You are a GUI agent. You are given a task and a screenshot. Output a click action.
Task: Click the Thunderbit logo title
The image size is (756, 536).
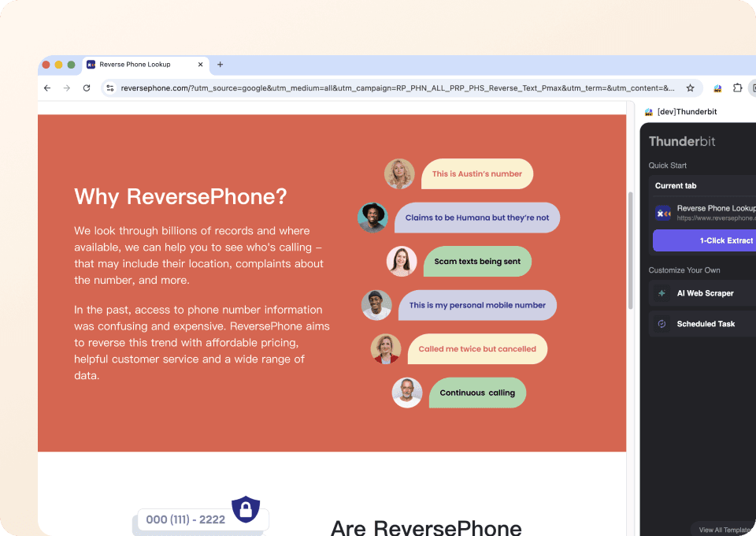[x=682, y=141]
